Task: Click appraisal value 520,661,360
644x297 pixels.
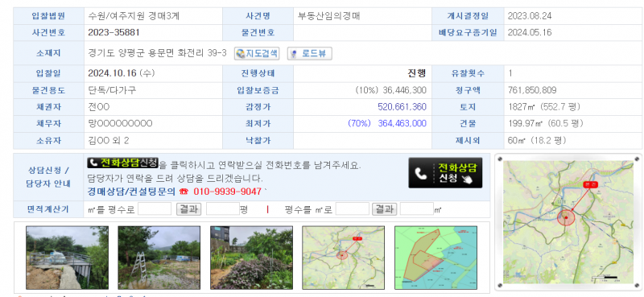Action: pyautogui.click(x=402, y=107)
